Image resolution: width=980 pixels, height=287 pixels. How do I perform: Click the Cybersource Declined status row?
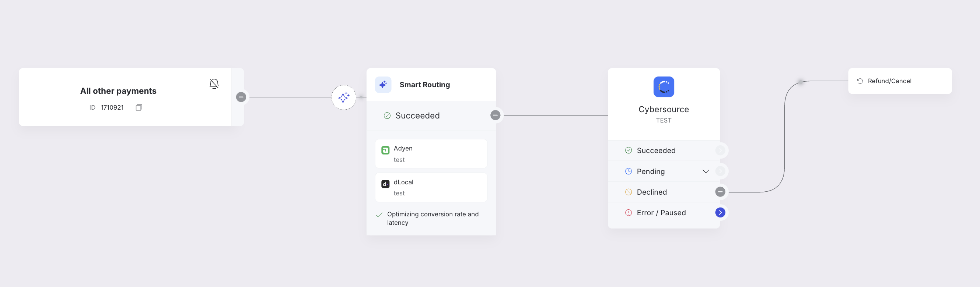[664, 192]
